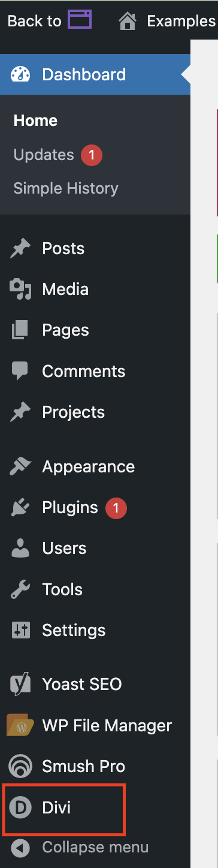Open the Updates submenu link
The image size is (218, 868).
pos(44,155)
